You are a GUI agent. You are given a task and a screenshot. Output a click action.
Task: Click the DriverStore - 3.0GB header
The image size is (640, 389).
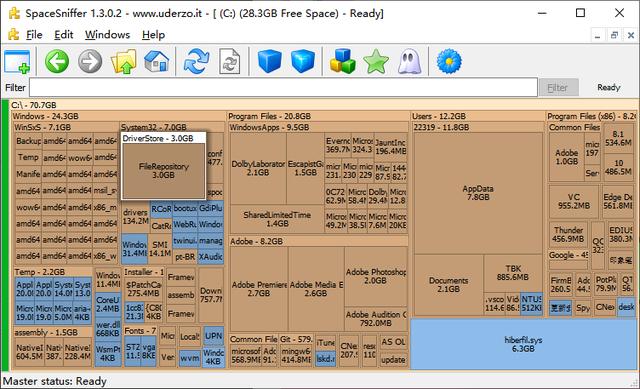[x=163, y=138]
